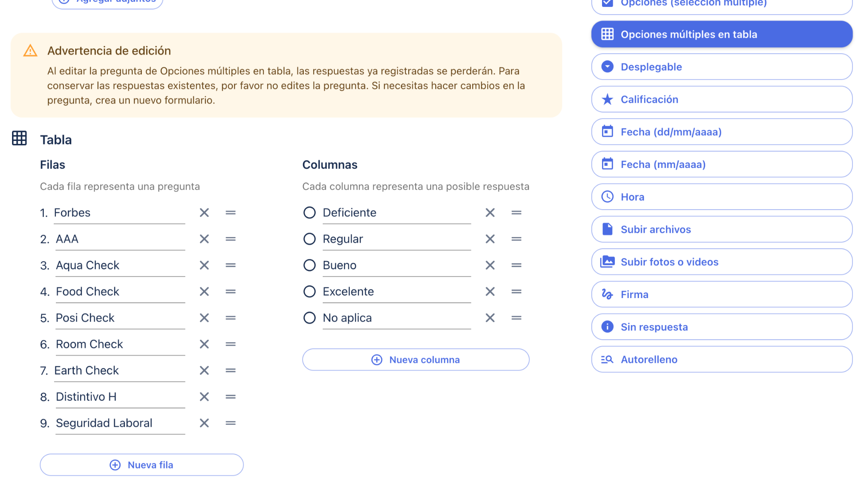Image resolution: width=868 pixels, height=499 pixels.
Task: Select the Bueno radio button
Action: point(309,265)
